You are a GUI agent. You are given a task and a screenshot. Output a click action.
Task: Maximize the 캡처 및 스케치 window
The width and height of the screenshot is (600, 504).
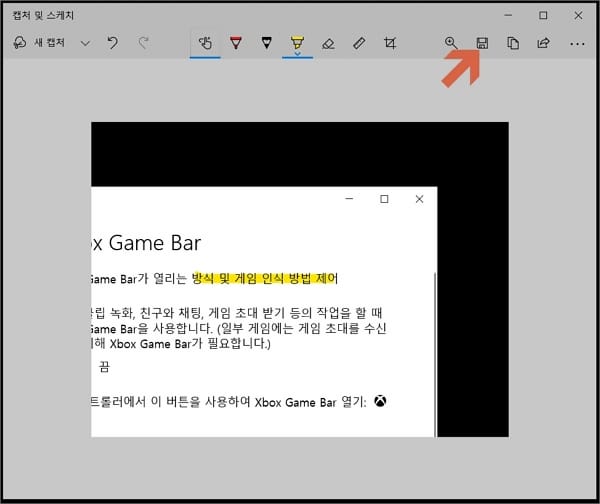543,15
